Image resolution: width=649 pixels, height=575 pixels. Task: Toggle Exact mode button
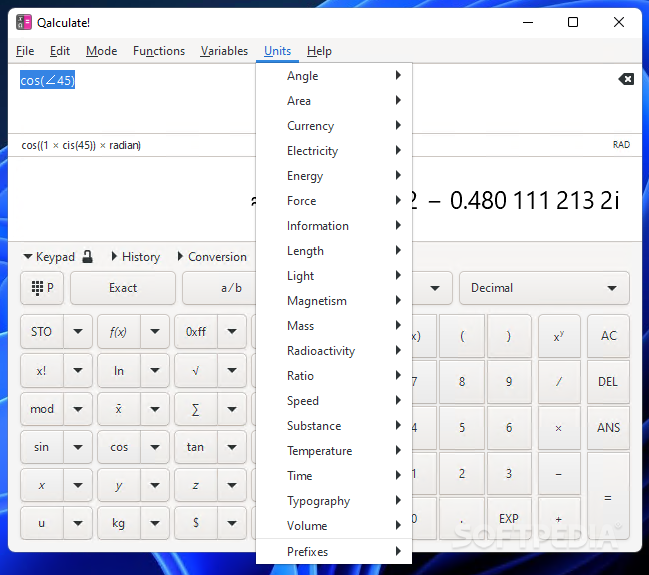coord(123,288)
